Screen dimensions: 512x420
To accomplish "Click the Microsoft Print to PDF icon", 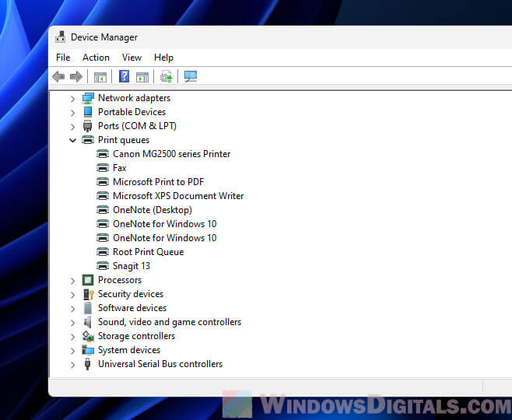I will tap(103, 182).
